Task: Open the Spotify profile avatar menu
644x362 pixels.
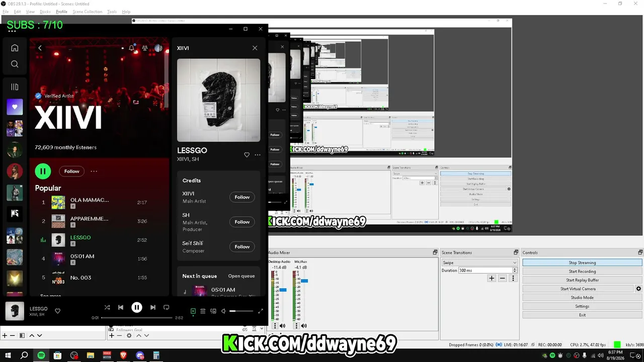Action: point(158,48)
